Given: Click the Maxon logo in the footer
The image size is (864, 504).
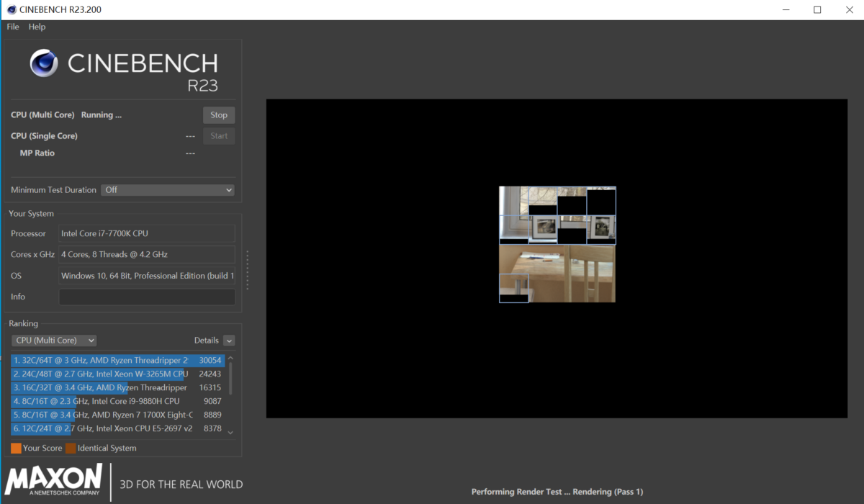Looking at the screenshot, I should click(x=52, y=480).
